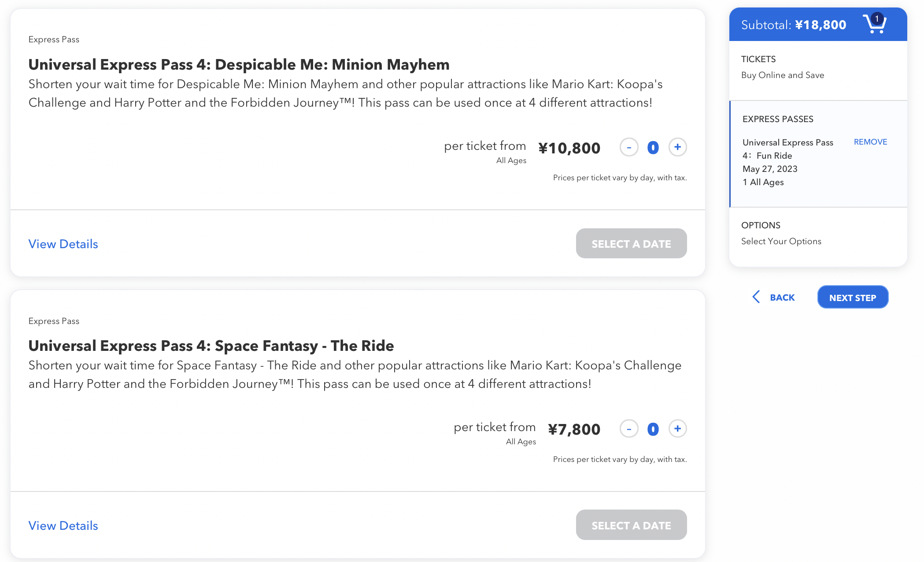Open the Options section in sidebar
924x562 pixels.
coord(761,225)
